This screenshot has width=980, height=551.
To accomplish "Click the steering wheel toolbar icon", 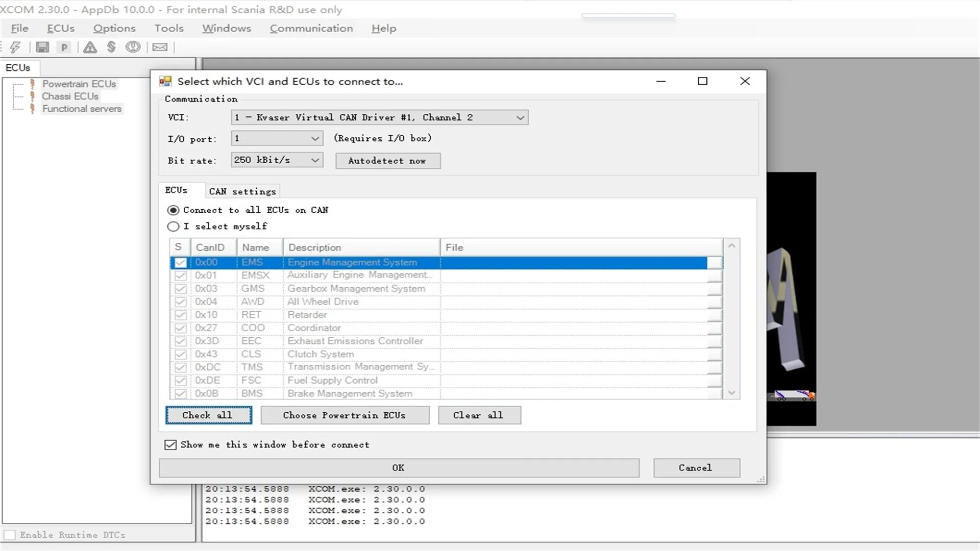I will (x=133, y=47).
